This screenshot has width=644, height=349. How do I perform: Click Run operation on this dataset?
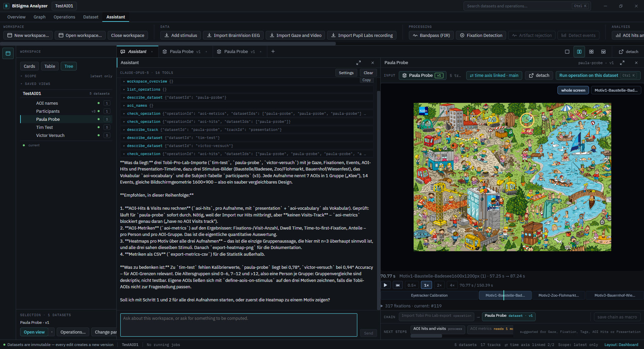(x=598, y=76)
